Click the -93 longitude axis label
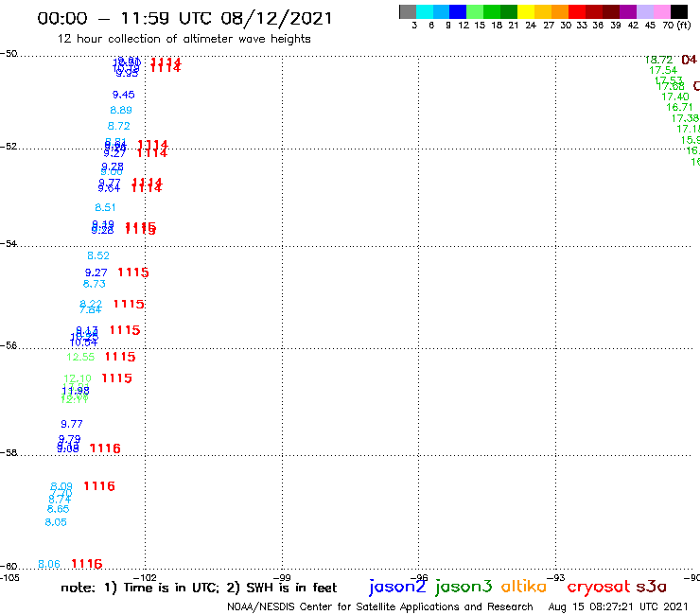Viewport: 700px width, 615px height. point(556,577)
